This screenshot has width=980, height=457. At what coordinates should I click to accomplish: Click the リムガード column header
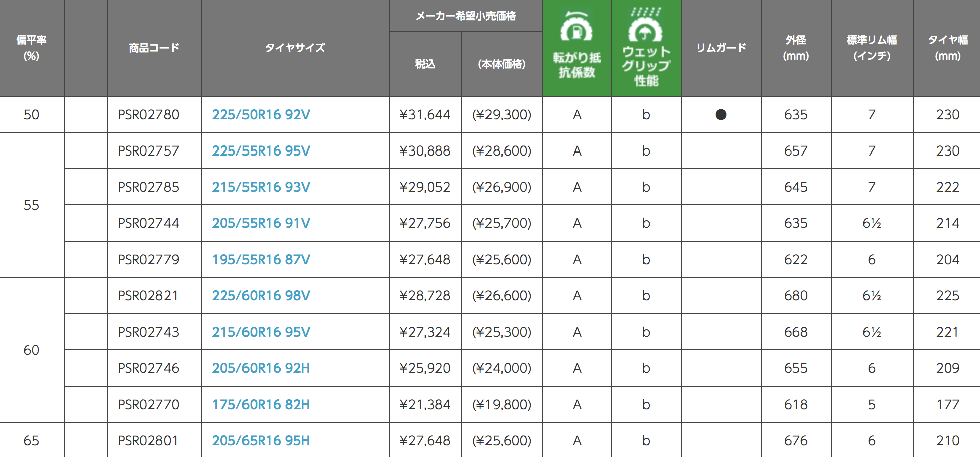pyautogui.click(x=721, y=48)
